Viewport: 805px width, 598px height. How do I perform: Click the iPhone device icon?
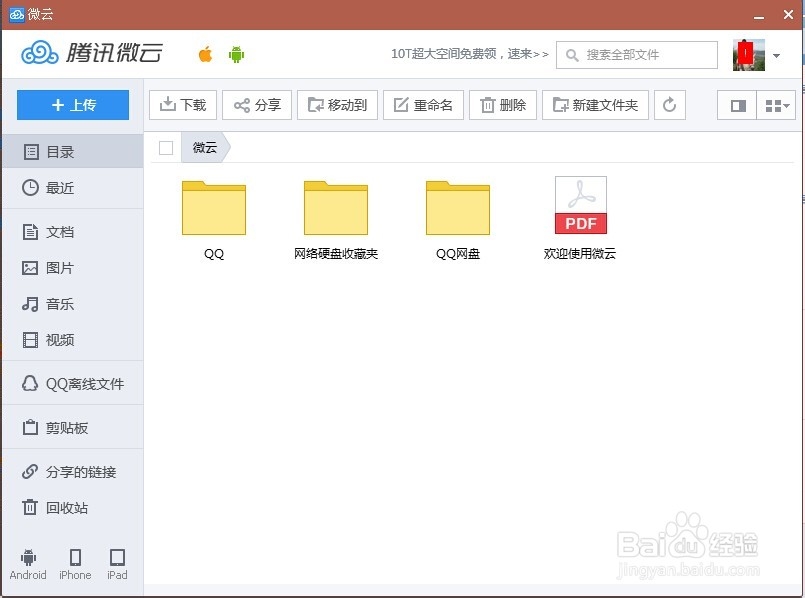tap(75, 564)
